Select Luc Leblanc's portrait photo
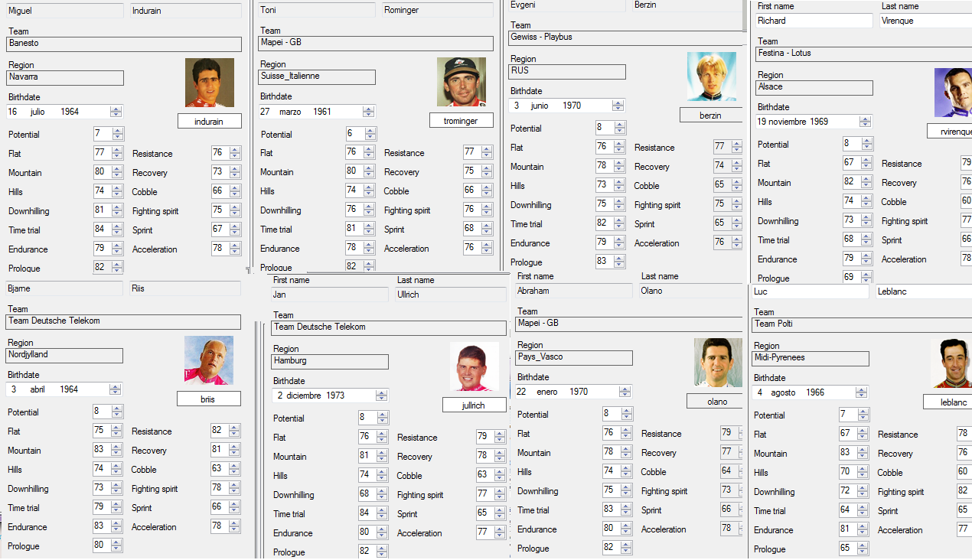 click(x=951, y=363)
